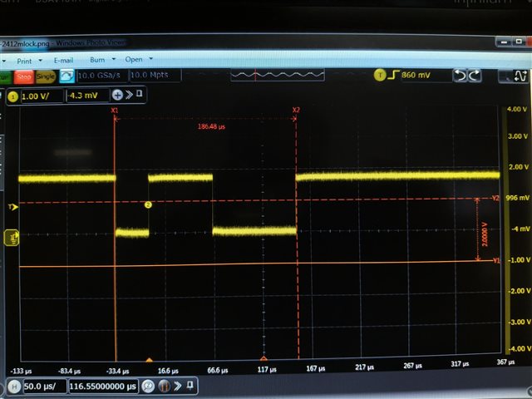Viewport: 532px width, 399px height.
Task: Click the 66.6 µs time axis label
Action: [218, 370]
